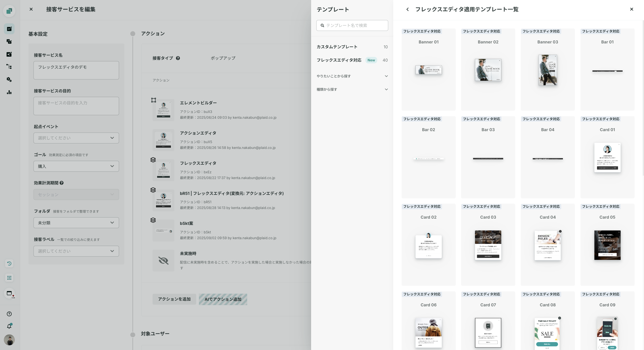This screenshot has width=644, height=350.
Task: Click the layers icon beside bR51 action
Action: pos(153,190)
